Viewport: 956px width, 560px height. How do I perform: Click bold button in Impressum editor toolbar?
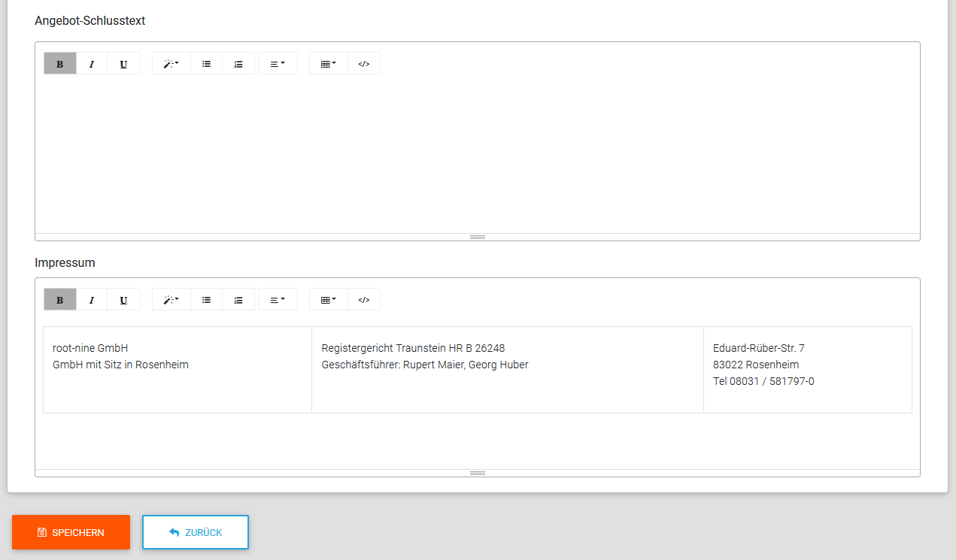60,300
